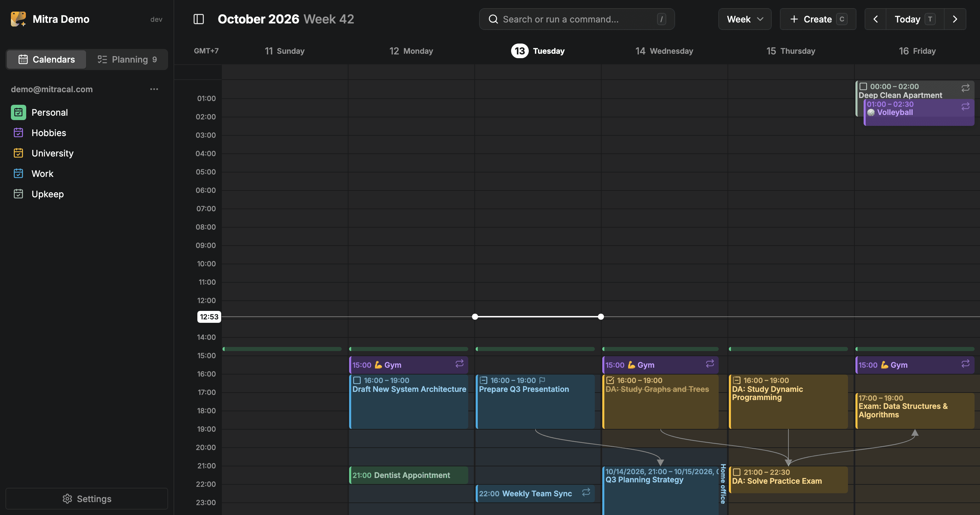980x515 pixels.
Task: Click the 12:53 current time marker
Action: (209, 316)
